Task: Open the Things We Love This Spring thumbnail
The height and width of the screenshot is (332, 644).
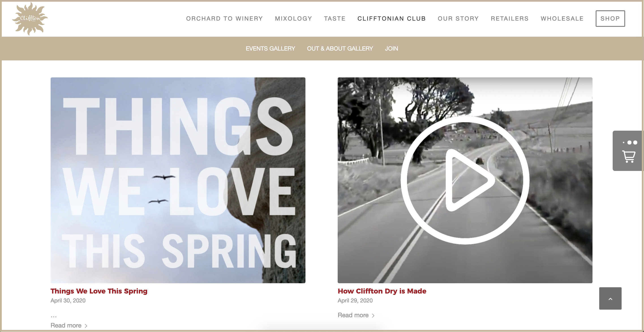Action: [x=178, y=180]
